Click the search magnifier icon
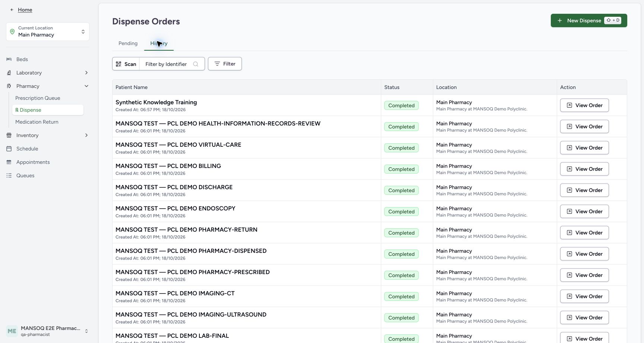 pos(196,64)
